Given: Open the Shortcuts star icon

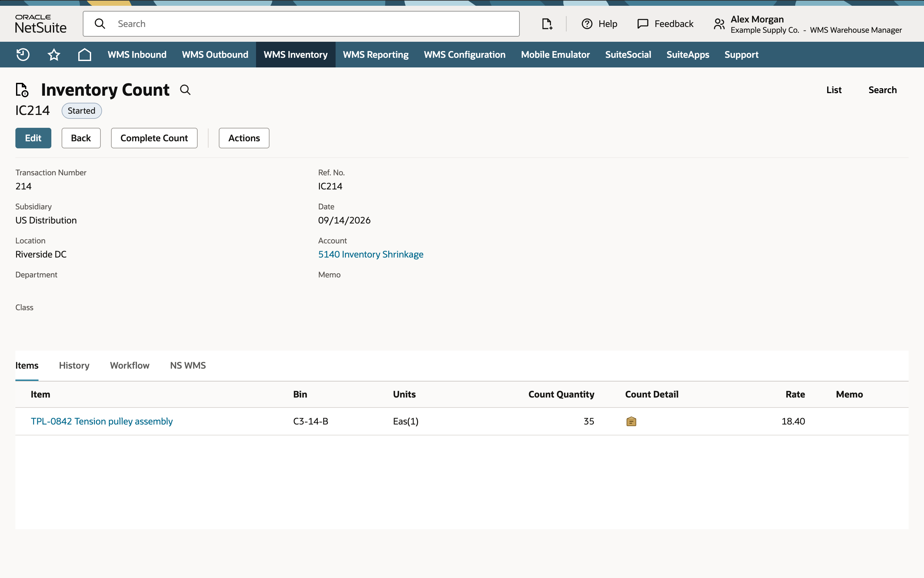Looking at the screenshot, I should click(x=54, y=55).
